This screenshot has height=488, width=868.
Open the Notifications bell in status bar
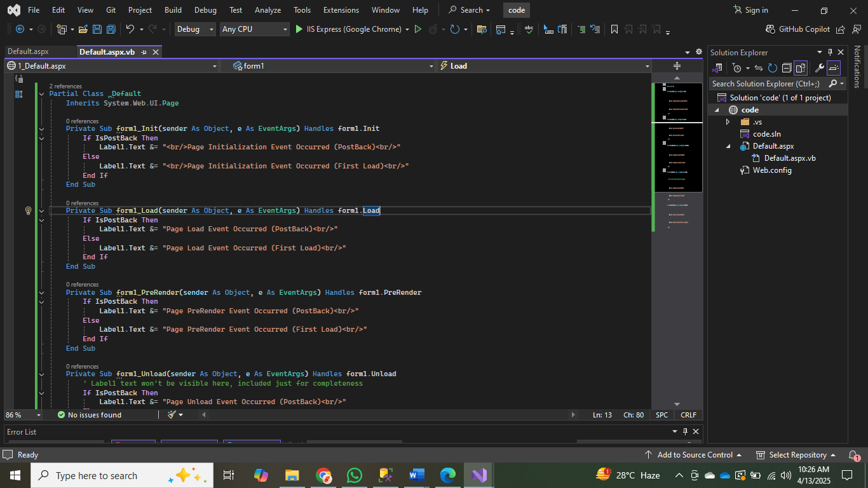tap(855, 455)
